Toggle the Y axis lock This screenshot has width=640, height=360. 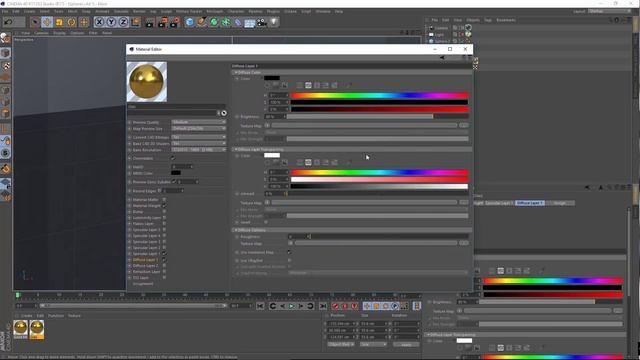(x=111, y=22)
